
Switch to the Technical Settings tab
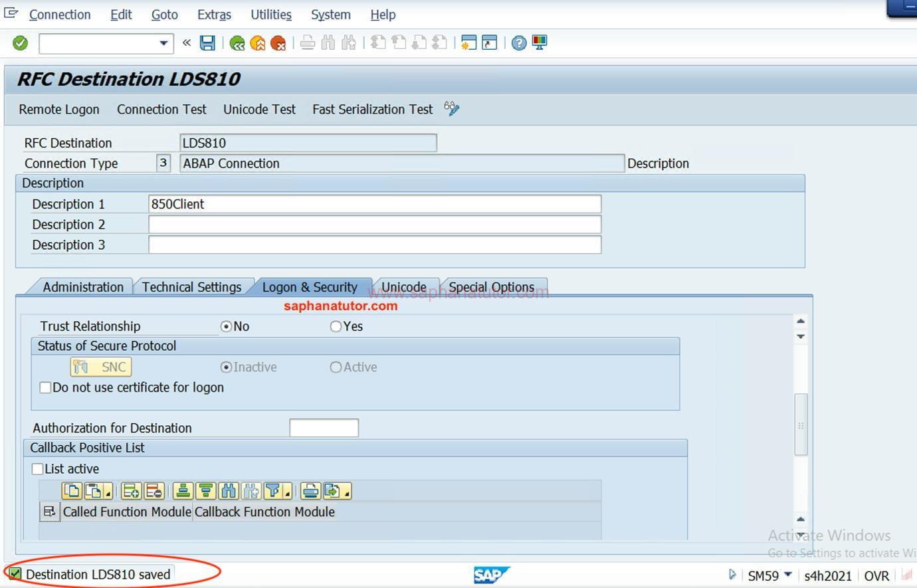(x=191, y=287)
